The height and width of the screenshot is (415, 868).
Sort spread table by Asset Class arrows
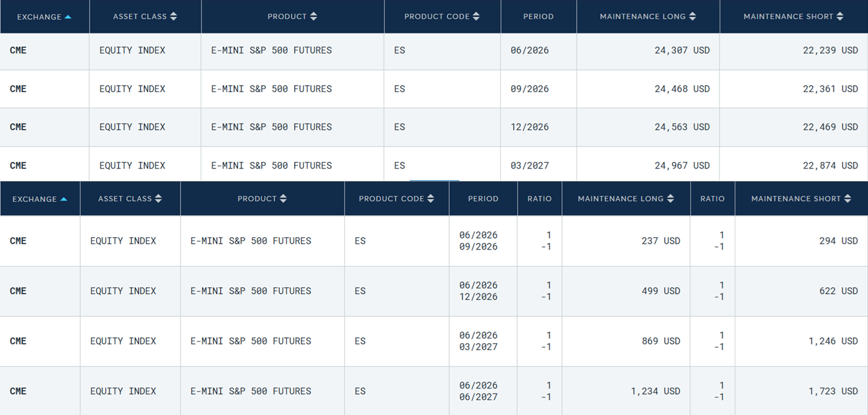click(158, 199)
